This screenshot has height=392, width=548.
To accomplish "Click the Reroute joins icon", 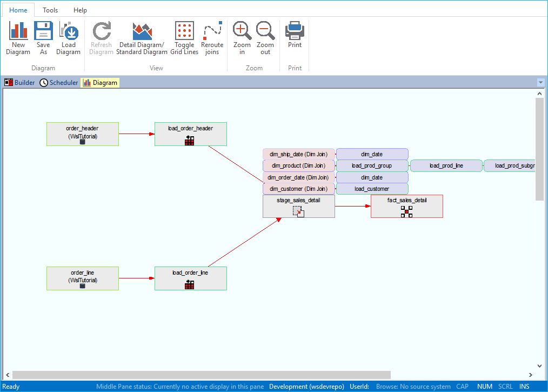I will 212,30.
